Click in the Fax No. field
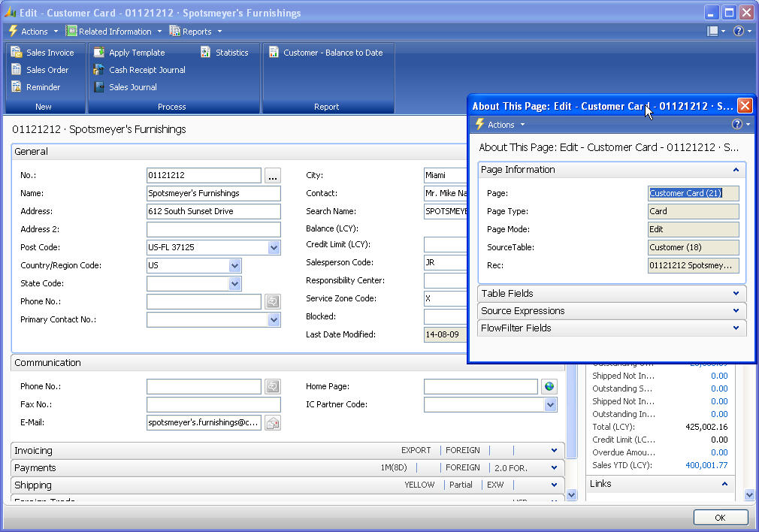The width and height of the screenshot is (759, 532). pos(213,405)
